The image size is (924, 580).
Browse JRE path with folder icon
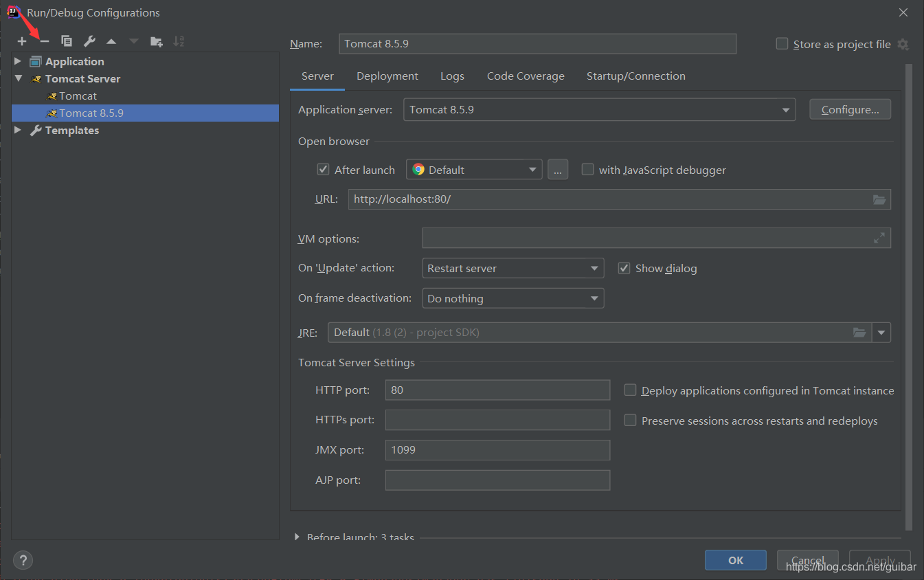point(859,333)
